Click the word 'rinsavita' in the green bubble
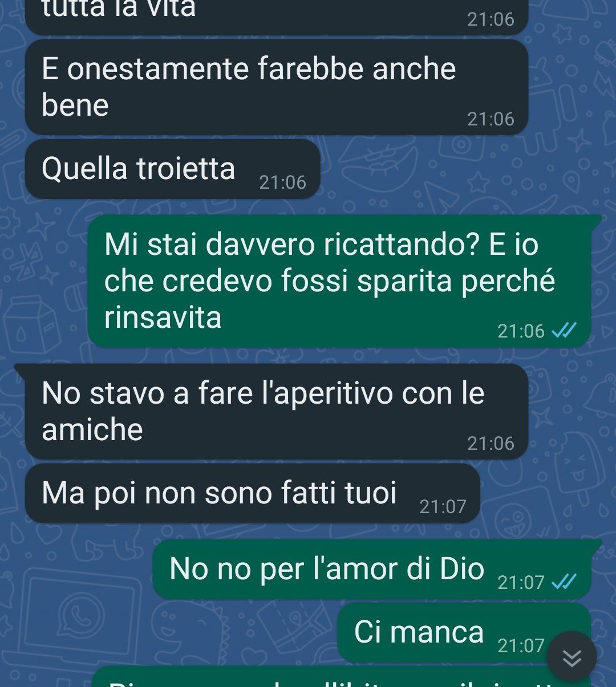 [163, 318]
